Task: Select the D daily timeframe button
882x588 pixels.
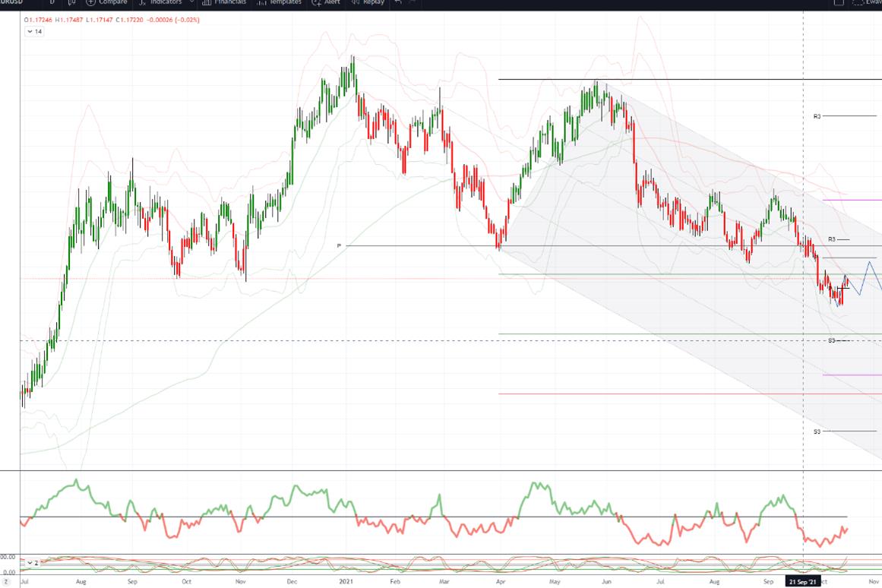Action: (x=52, y=2)
